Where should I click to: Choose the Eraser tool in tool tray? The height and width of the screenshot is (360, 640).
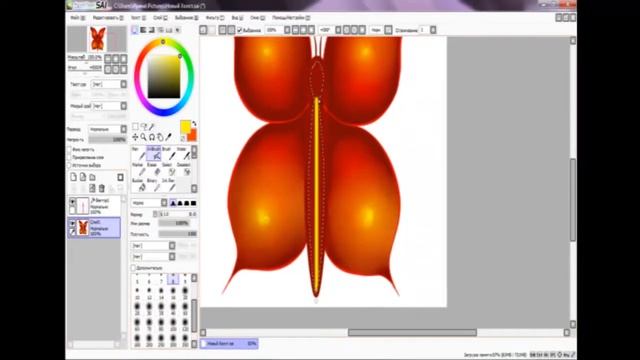coord(153,169)
